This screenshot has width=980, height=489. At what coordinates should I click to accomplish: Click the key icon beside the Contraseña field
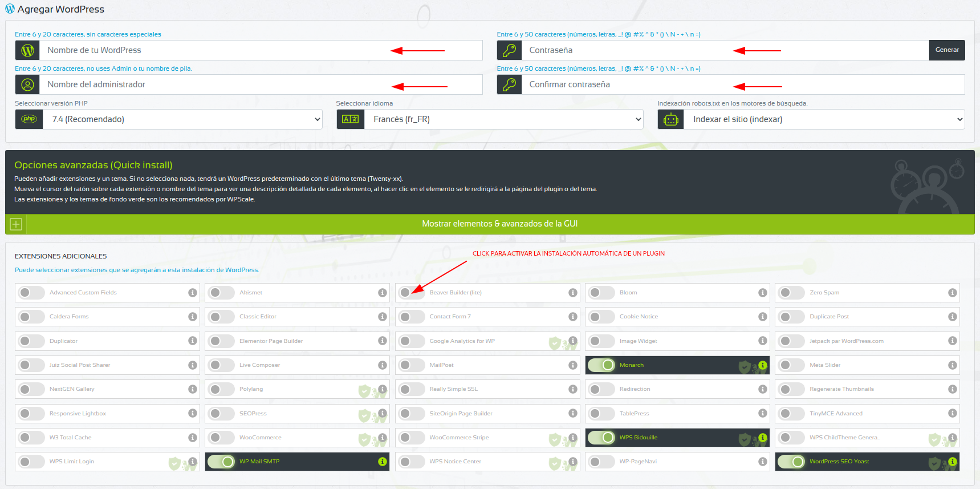(x=509, y=50)
